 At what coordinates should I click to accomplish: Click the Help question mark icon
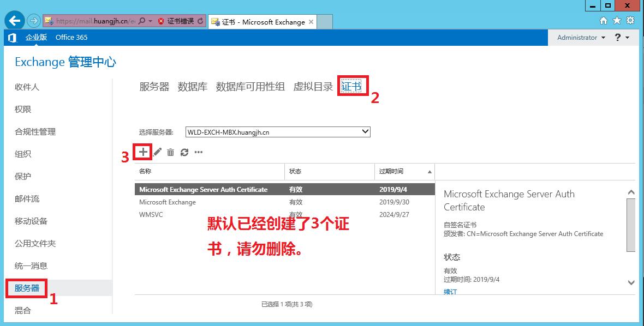(x=618, y=37)
